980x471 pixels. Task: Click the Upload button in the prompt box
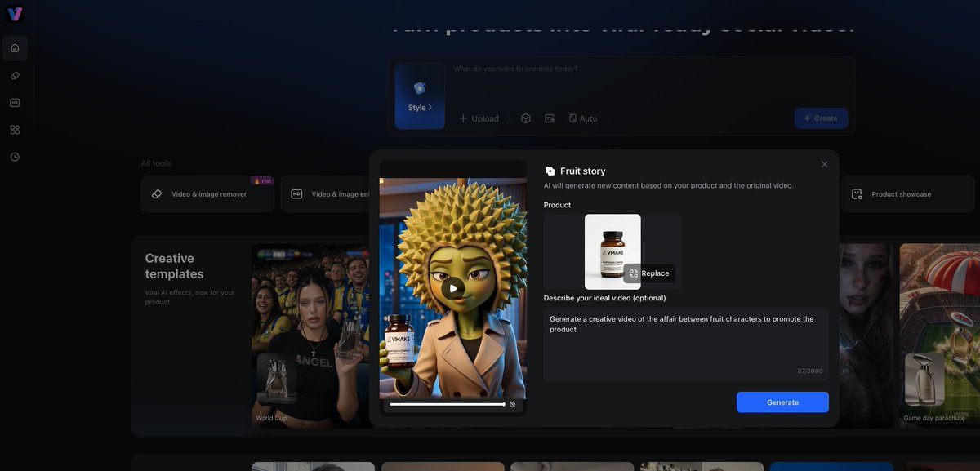[x=479, y=118]
